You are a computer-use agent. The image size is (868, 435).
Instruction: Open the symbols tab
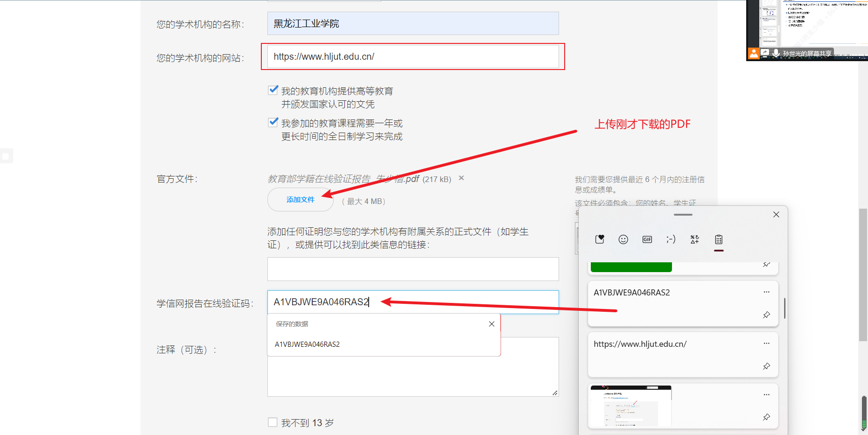click(695, 239)
